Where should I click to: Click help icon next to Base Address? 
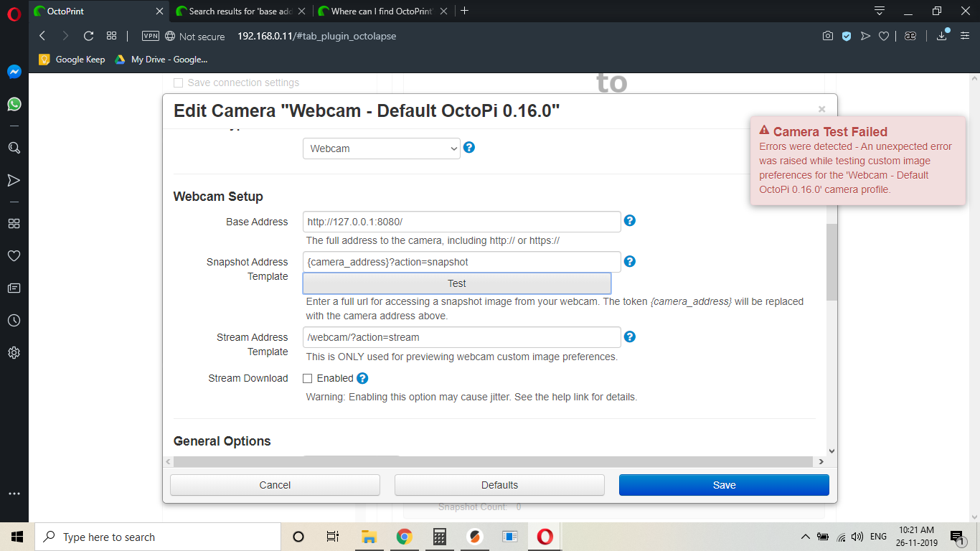(630, 221)
